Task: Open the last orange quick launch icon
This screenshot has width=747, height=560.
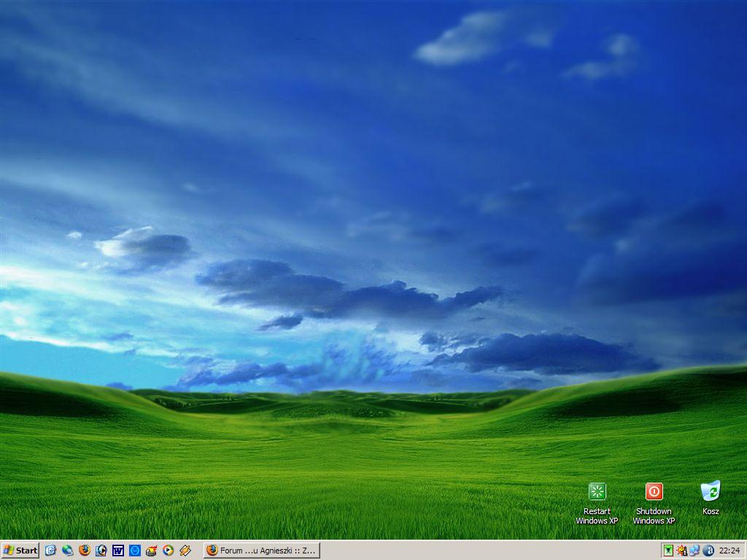Action: point(185,551)
